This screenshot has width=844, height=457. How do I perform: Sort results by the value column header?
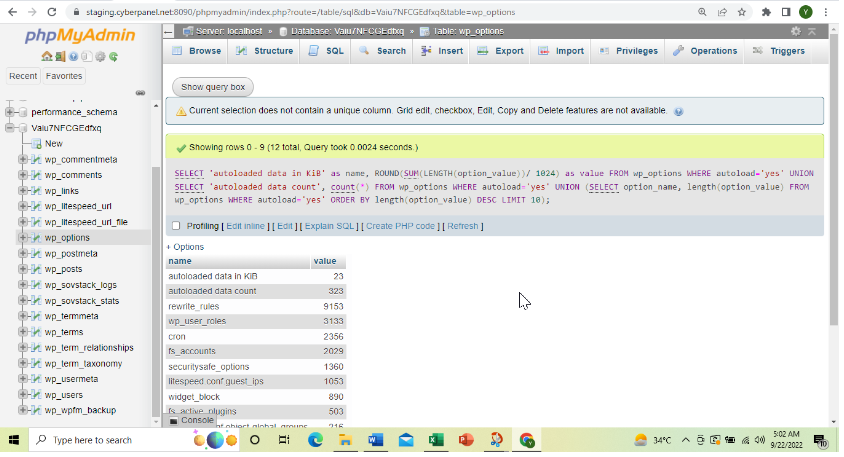click(325, 261)
